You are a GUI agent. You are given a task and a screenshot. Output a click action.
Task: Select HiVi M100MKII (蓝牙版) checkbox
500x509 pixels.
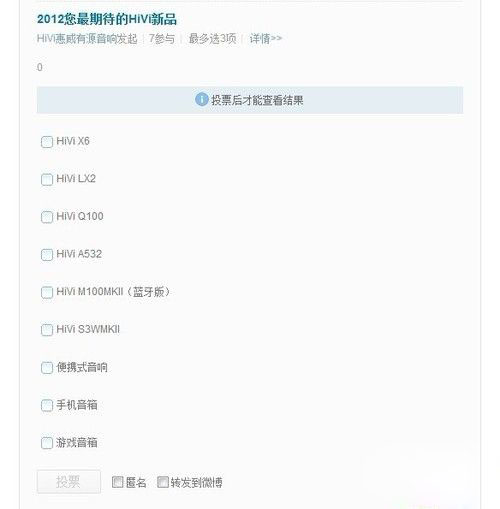(47, 292)
